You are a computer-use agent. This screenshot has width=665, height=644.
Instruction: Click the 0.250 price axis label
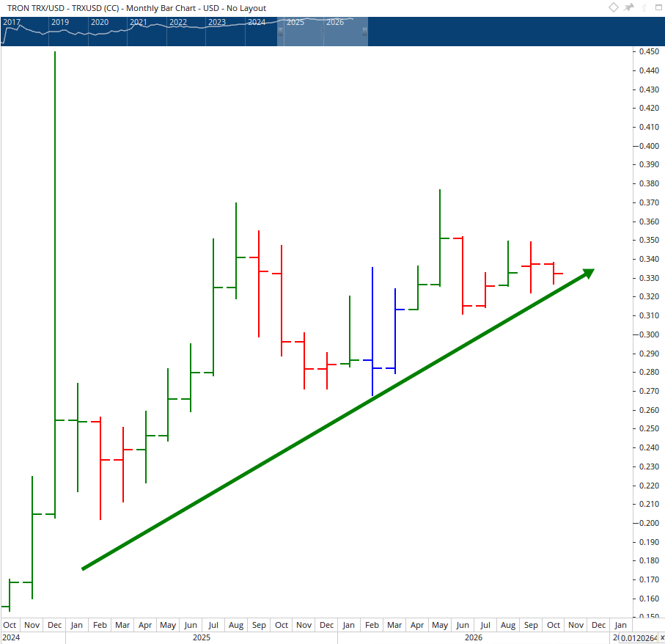click(649, 428)
